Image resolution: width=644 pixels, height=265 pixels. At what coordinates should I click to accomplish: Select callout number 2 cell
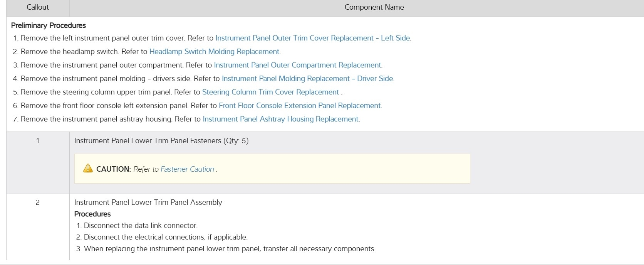tap(38, 203)
